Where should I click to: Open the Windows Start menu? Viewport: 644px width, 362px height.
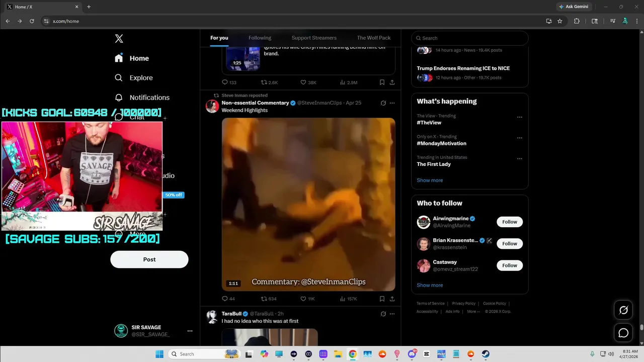tap(159, 354)
